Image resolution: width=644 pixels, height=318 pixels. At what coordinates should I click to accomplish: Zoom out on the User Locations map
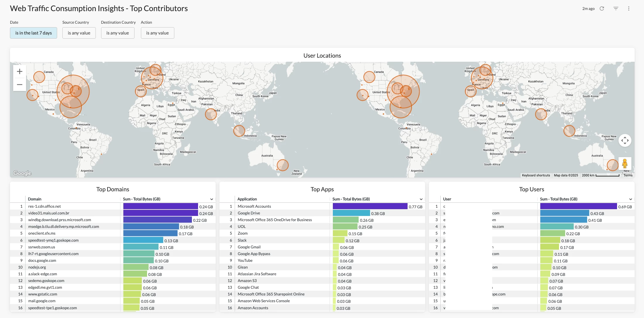click(x=20, y=85)
